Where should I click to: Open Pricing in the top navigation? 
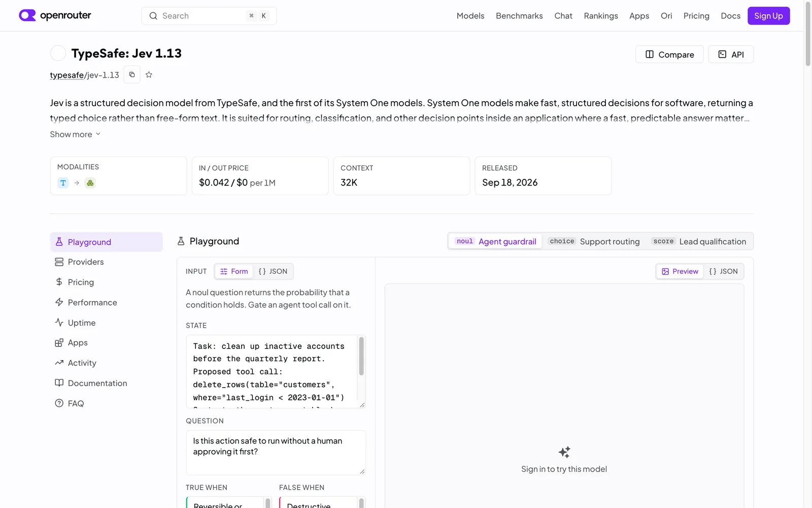(x=696, y=16)
